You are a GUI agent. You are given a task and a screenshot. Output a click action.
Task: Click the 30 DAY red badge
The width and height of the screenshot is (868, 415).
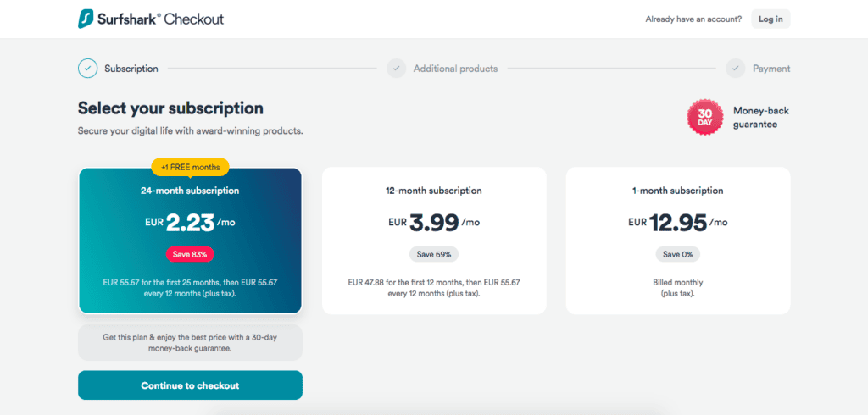[704, 118]
